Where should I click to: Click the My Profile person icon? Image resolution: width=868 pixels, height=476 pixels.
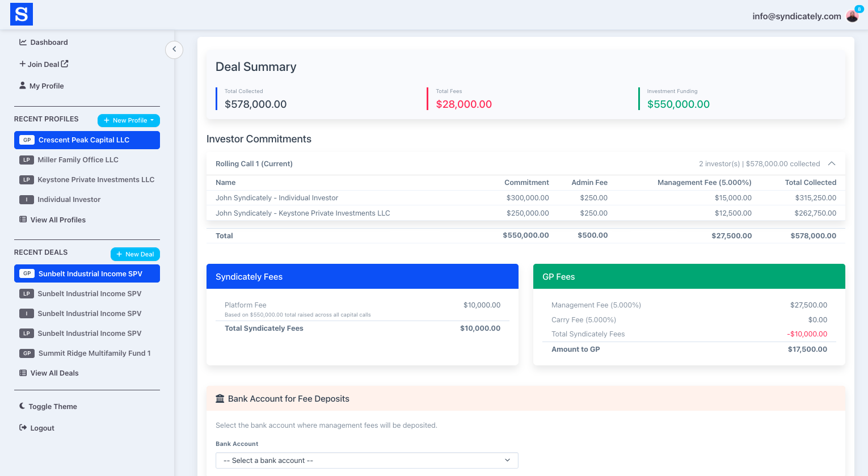pos(23,86)
